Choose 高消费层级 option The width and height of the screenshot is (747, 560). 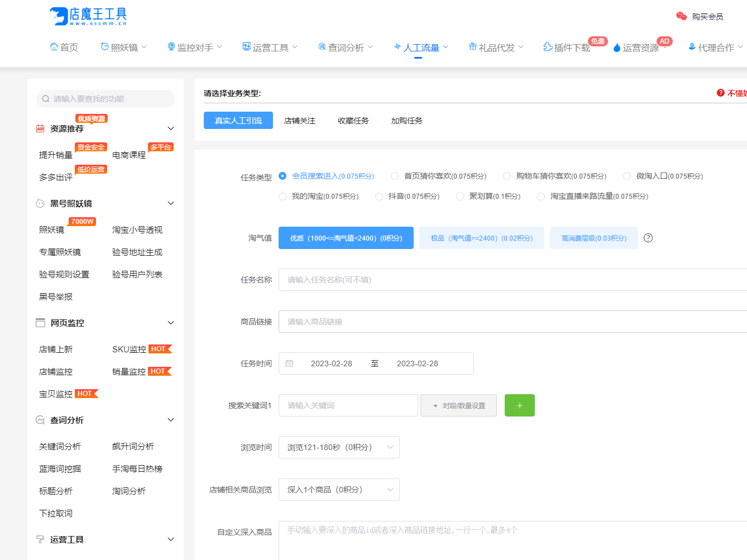(x=594, y=238)
